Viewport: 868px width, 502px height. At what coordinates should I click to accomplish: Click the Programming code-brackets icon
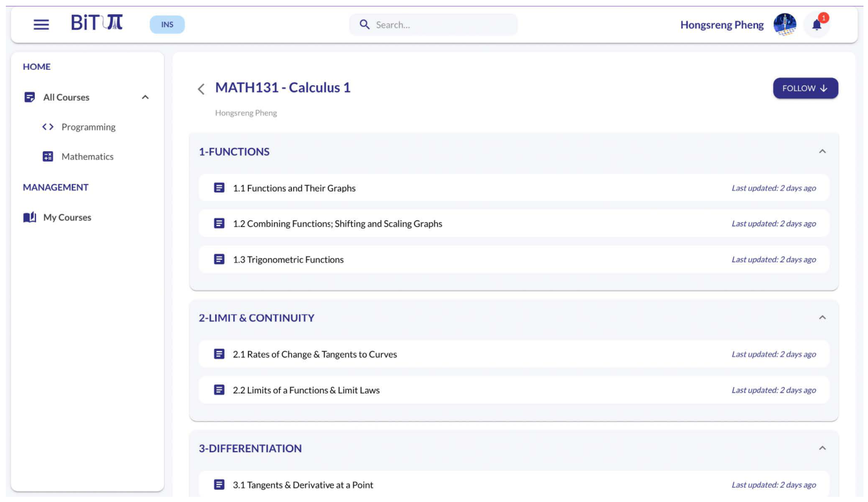coord(48,127)
